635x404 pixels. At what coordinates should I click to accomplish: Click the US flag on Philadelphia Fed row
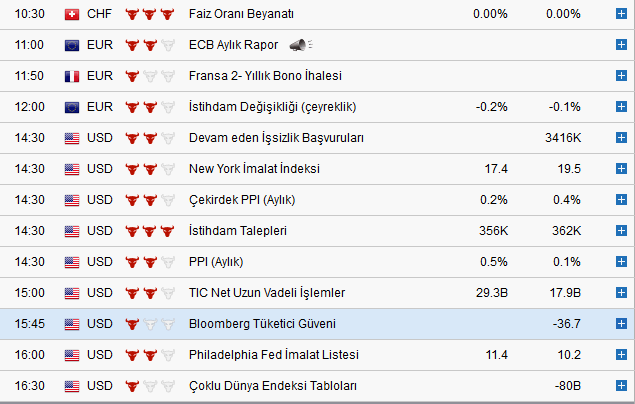point(72,355)
